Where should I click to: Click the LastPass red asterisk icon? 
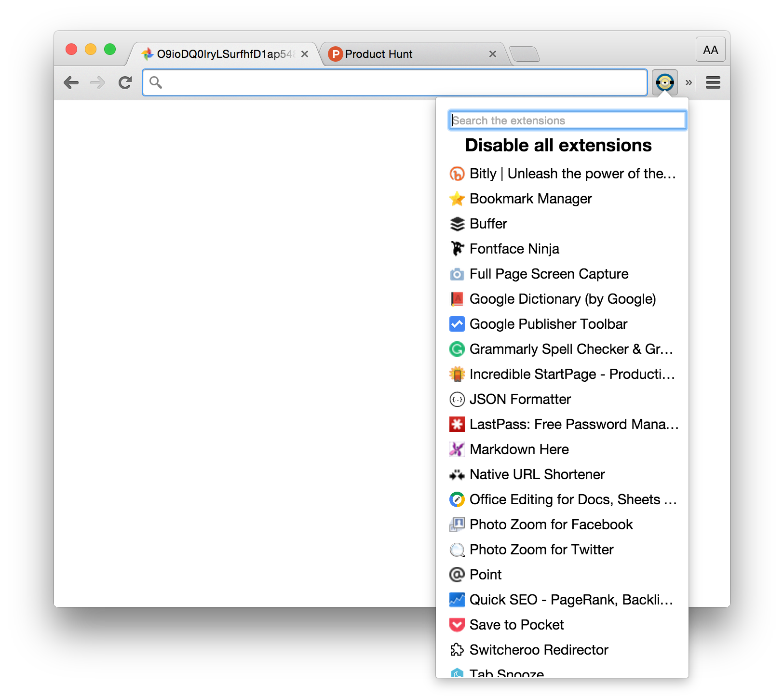pyautogui.click(x=457, y=424)
